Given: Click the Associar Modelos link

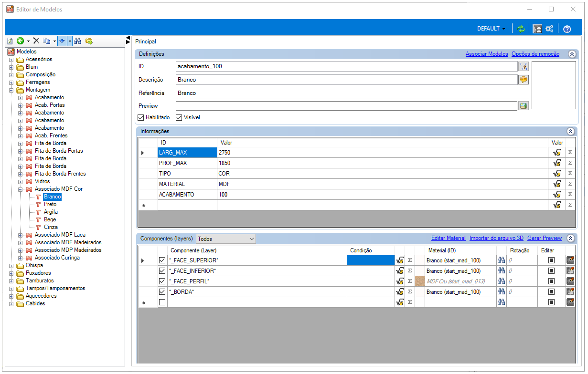Looking at the screenshot, I should pos(487,54).
